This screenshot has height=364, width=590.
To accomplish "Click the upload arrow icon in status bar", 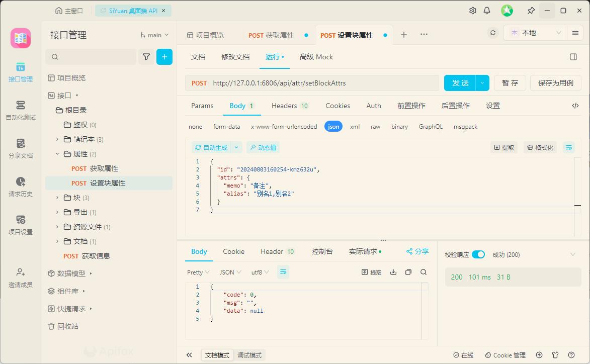I will pos(539,355).
